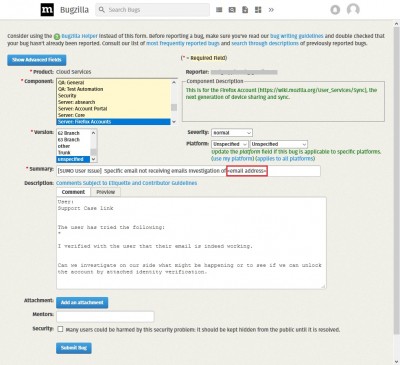The image size is (400, 365).
Task: Select 'Server: Firefox Accounts' component
Action: pyautogui.click(x=113, y=122)
